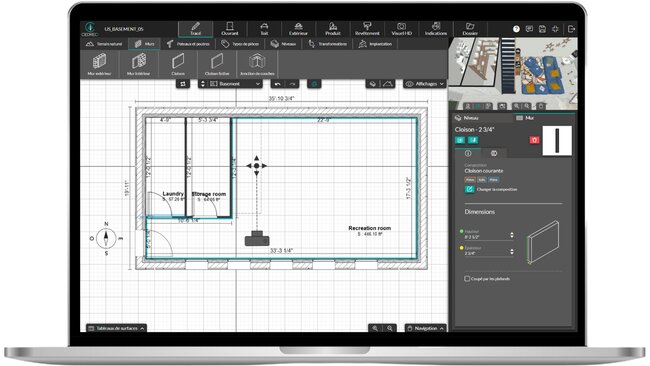Click Changer la composition button
Screen dimensions: 650x366
pyautogui.click(x=490, y=189)
